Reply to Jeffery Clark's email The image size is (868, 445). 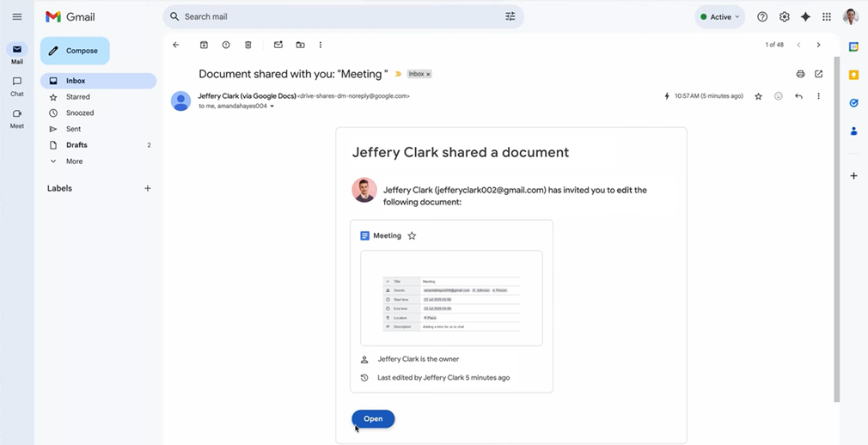click(798, 96)
